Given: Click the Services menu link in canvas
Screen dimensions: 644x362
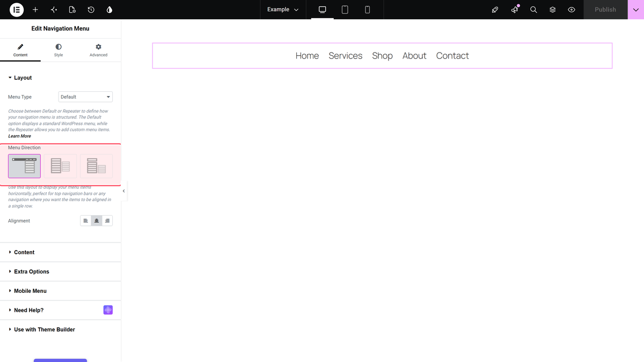Looking at the screenshot, I should [x=346, y=56].
